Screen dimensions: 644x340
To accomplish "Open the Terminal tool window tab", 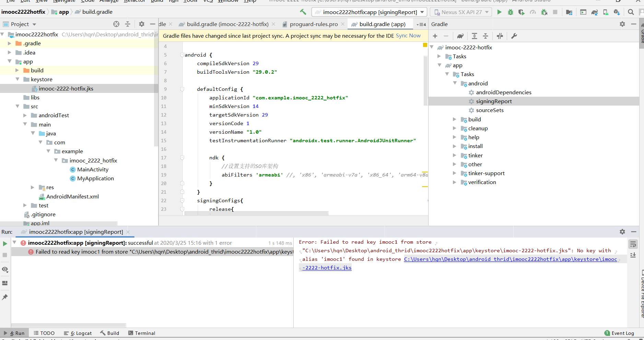I will point(141,333).
